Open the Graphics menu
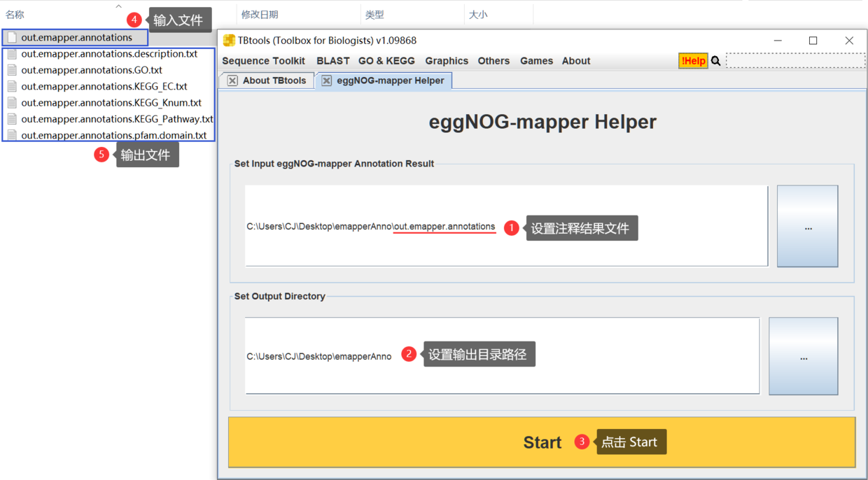 (x=447, y=61)
